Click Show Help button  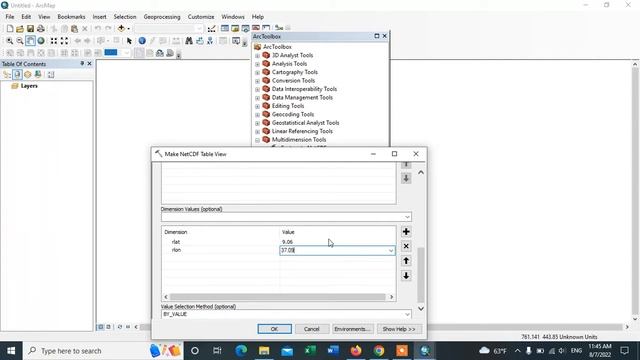coord(399,329)
